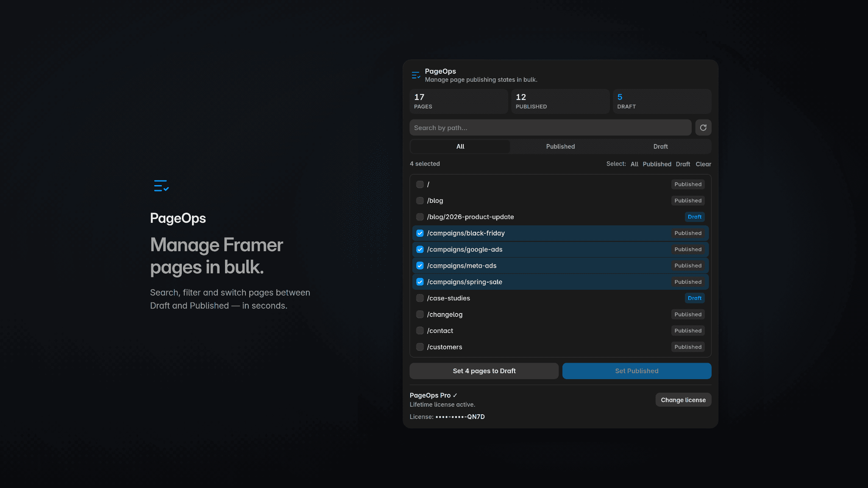Uncheck the /campaigns/black-friday checkbox
Viewport: 868px width, 488px height.
(x=420, y=233)
